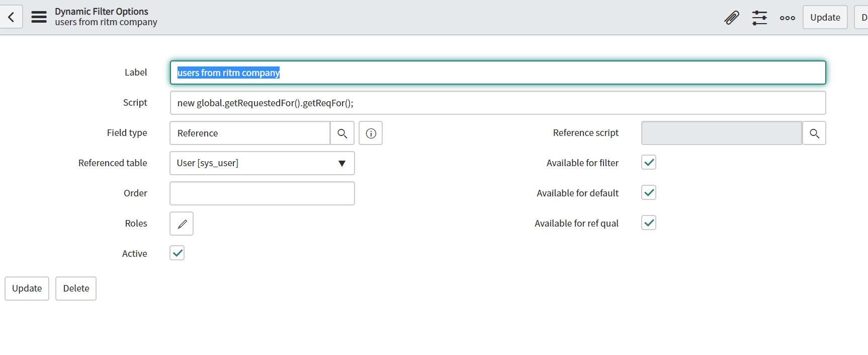Click the Reference script field
Image resolution: width=868 pixels, height=355 pixels.
[x=722, y=133]
